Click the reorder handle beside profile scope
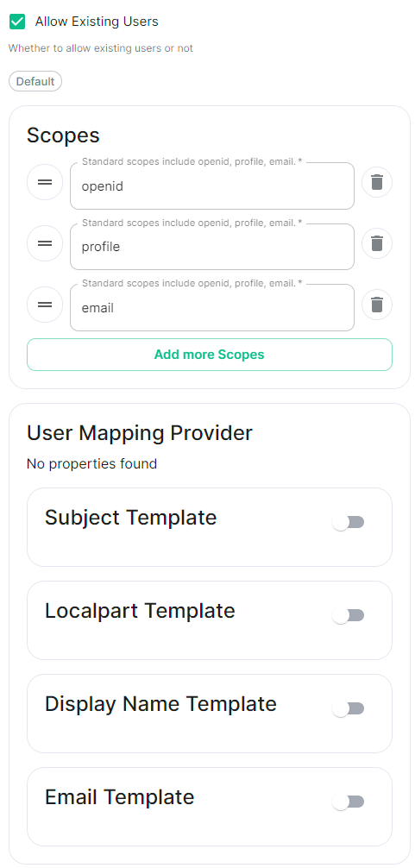Image resolution: width=415 pixels, height=868 pixels. 45,243
